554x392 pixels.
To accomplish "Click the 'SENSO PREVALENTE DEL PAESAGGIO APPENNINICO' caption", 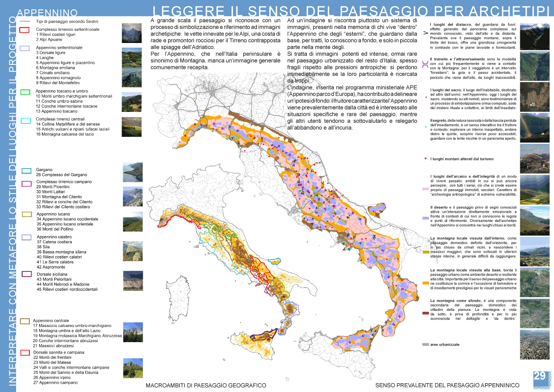I will point(447,386).
